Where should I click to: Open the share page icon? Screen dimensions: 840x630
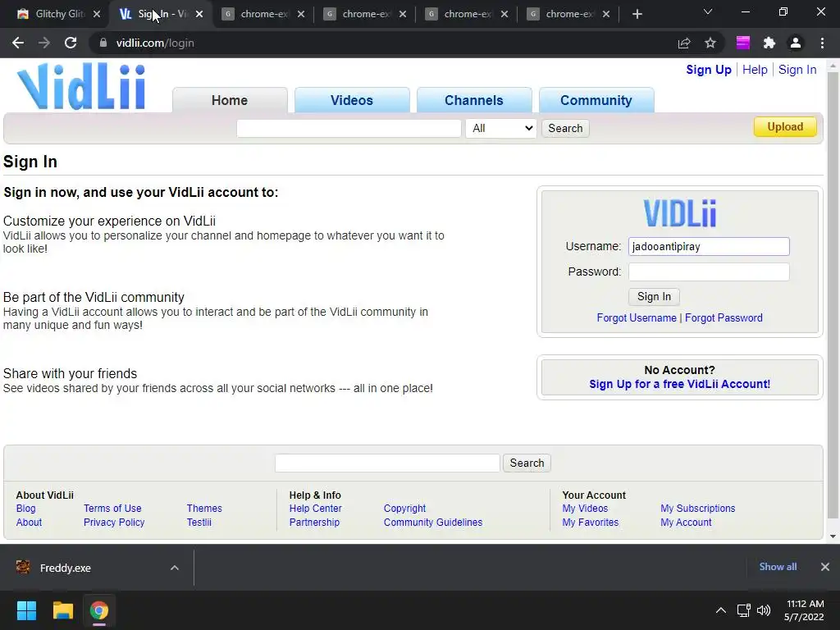(x=684, y=43)
